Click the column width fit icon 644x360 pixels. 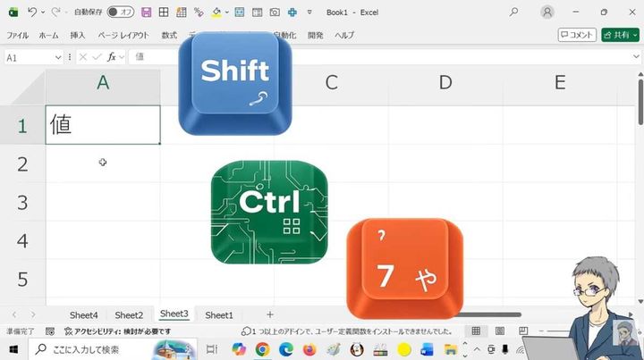(240, 13)
